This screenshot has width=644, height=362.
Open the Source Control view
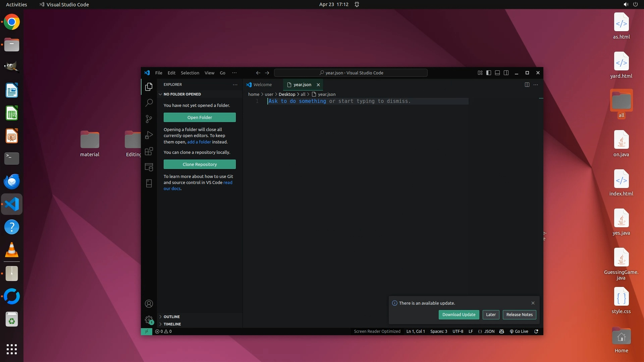point(149,119)
